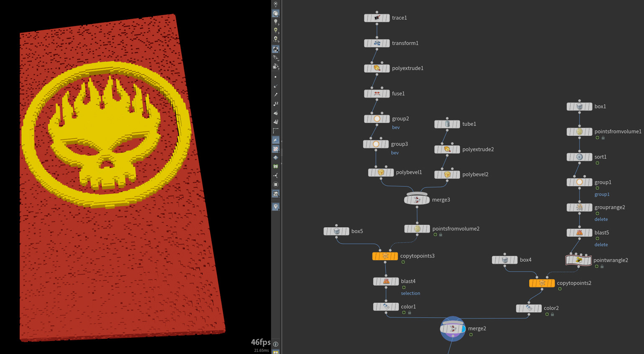The height and width of the screenshot is (354, 644).
Task: Show point trails display icon
Action: (x=276, y=95)
